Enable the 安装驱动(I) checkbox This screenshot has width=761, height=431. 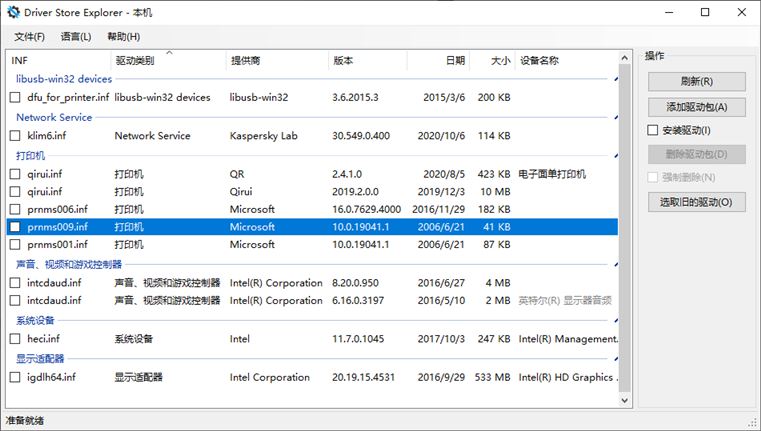[653, 130]
